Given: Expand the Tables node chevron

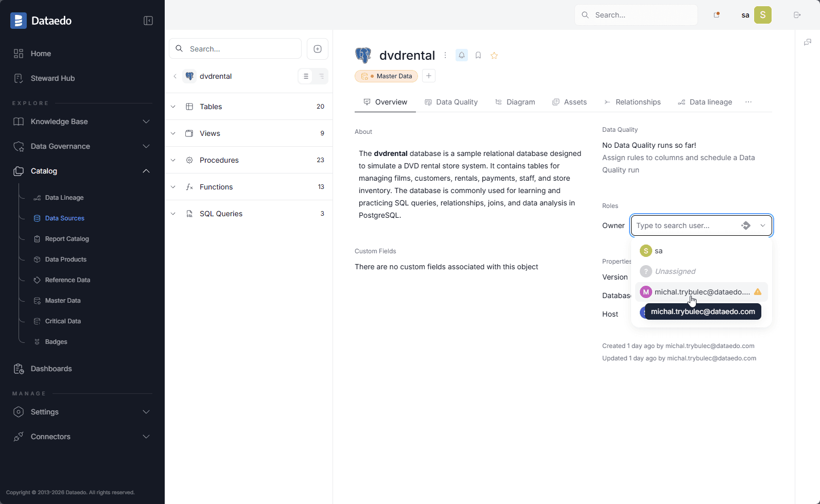Looking at the screenshot, I should click(173, 107).
